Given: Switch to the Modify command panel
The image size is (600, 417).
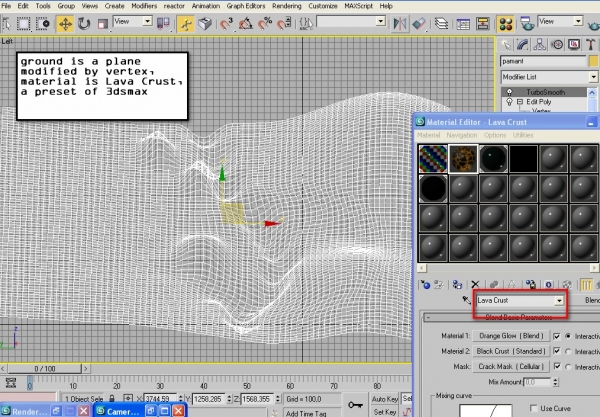Looking at the screenshot, I should [523, 45].
